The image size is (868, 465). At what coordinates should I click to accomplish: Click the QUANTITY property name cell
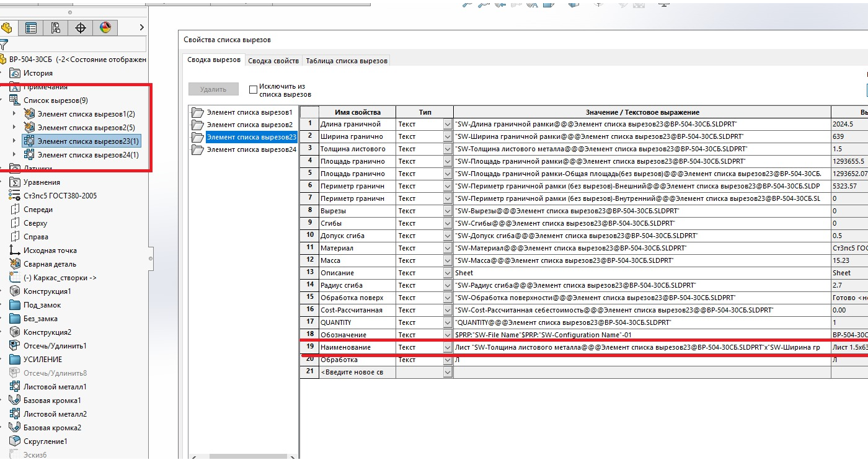(357, 322)
